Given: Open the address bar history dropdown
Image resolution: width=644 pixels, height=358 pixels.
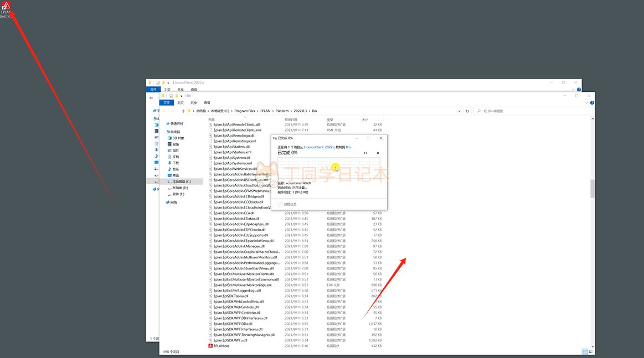Looking at the screenshot, I should (459, 111).
